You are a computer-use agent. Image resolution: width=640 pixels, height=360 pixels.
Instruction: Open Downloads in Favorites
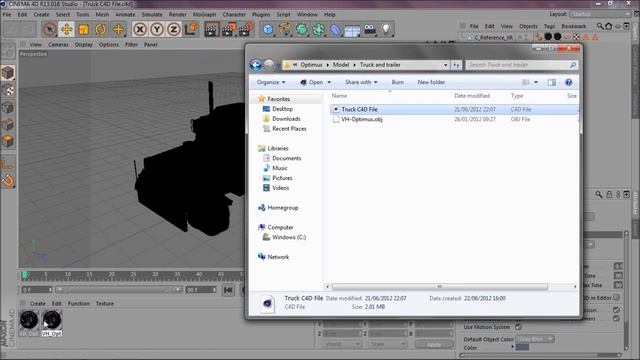(286, 119)
